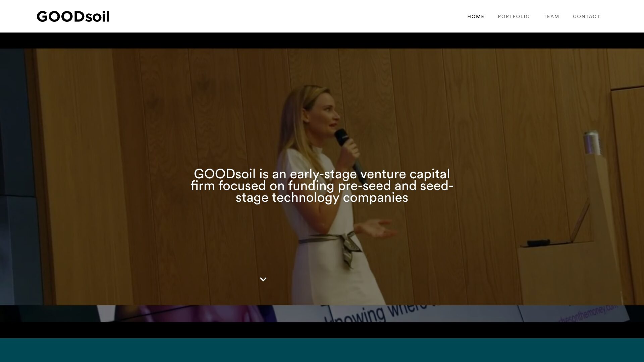Click the GOODsoil logo
The width and height of the screenshot is (644, 362).
[73, 17]
